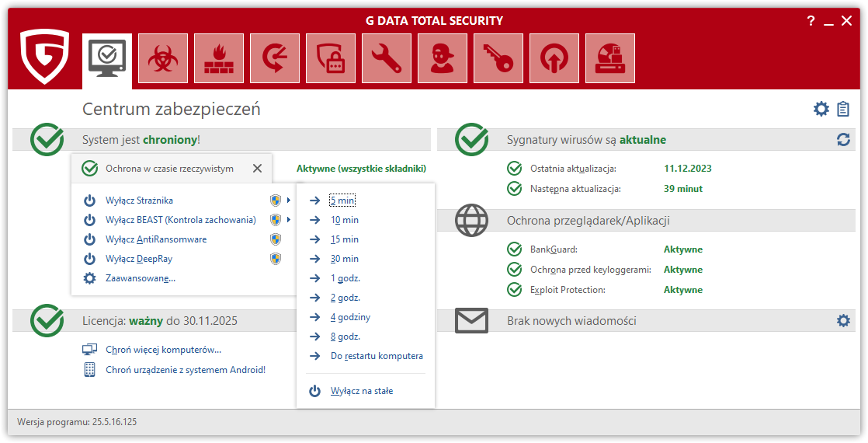Viewport: 868px width, 443px height.
Task: Click keylogger protection Aktywne status
Action: coord(683,270)
